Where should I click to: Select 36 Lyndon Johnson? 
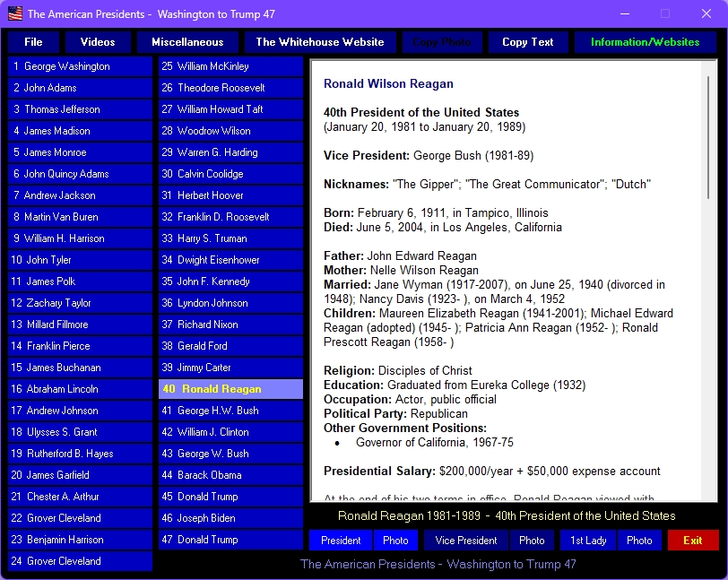[x=230, y=303]
